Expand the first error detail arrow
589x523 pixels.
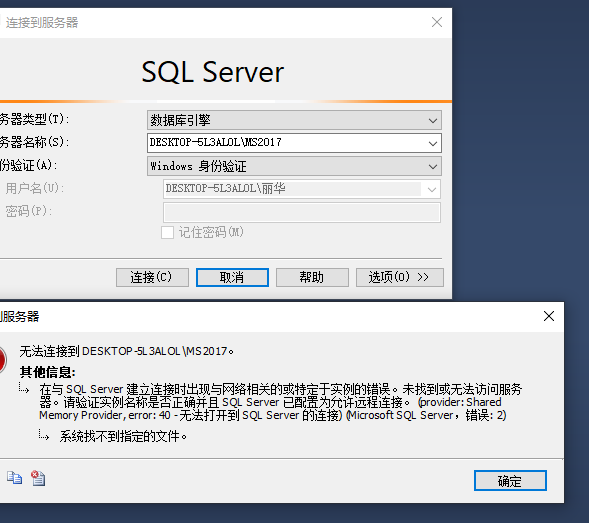point(24,388)
